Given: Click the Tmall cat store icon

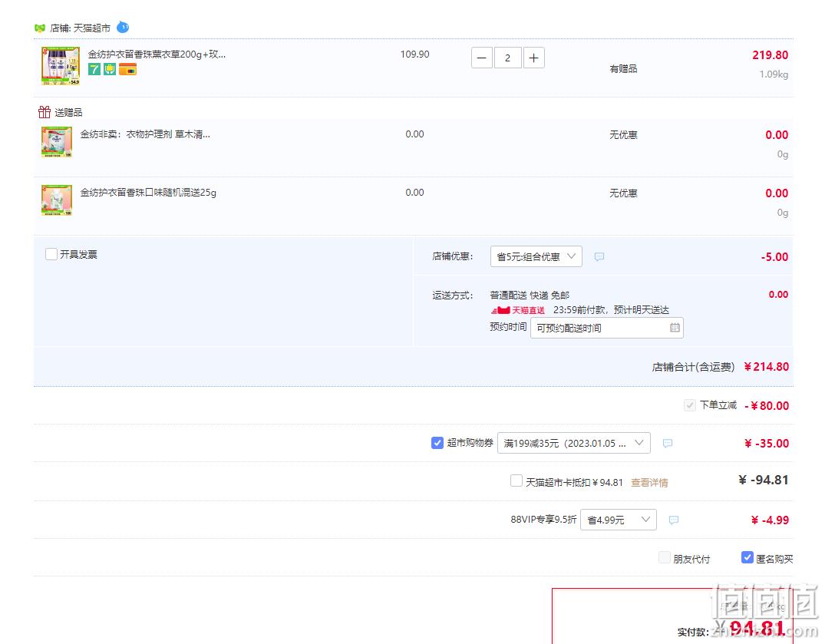Looking at the screenshot, I should [x=39, y=28].
